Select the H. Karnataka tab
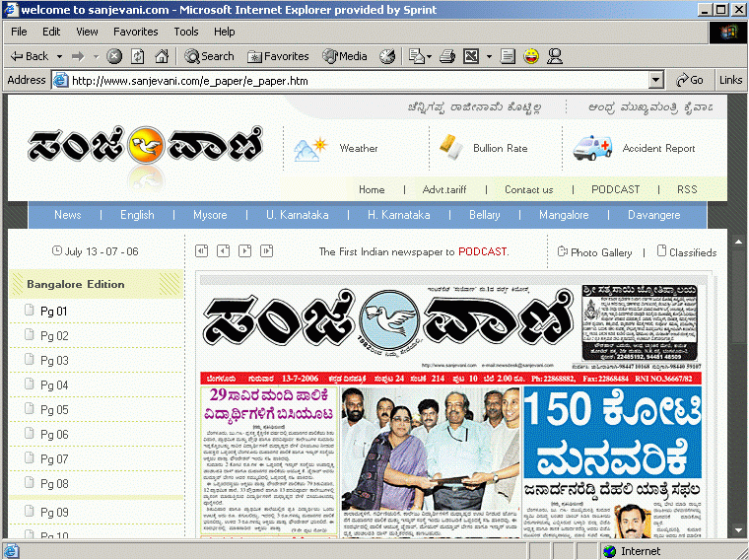This screenshot has width=749, height=560. coord(398,215)
